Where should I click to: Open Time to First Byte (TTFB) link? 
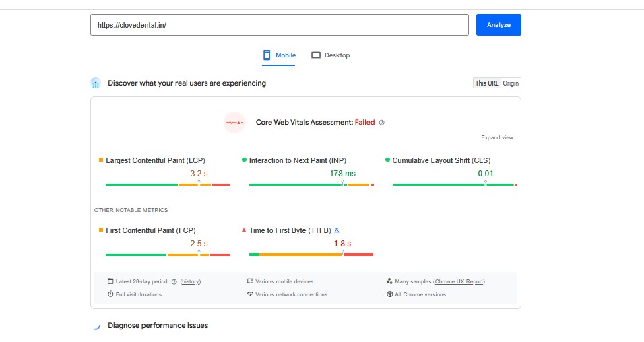(290, 230)
